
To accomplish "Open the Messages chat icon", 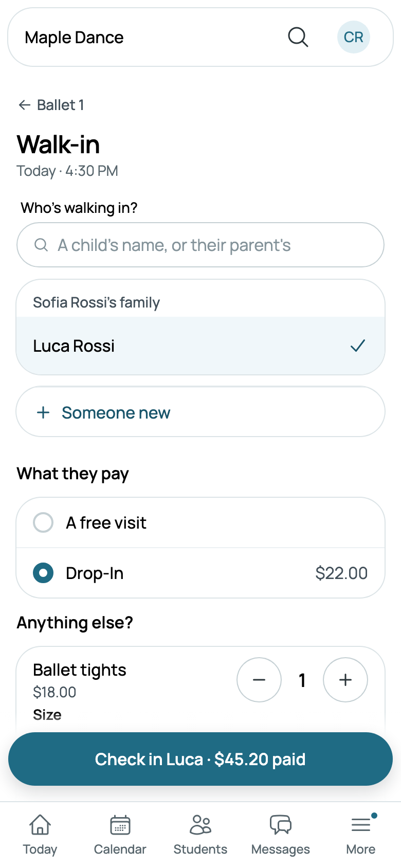I will 281,825.
